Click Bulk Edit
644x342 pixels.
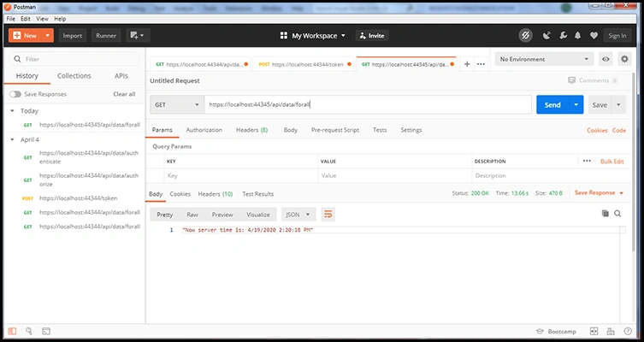[612, 162]
